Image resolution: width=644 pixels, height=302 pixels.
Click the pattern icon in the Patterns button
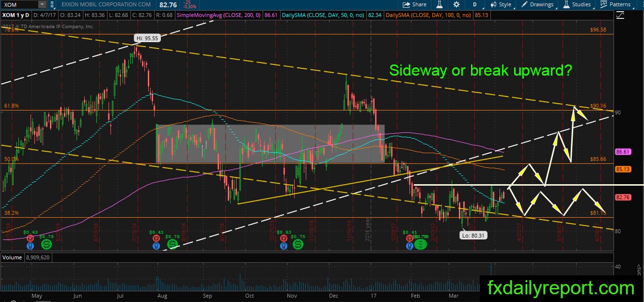604,4
